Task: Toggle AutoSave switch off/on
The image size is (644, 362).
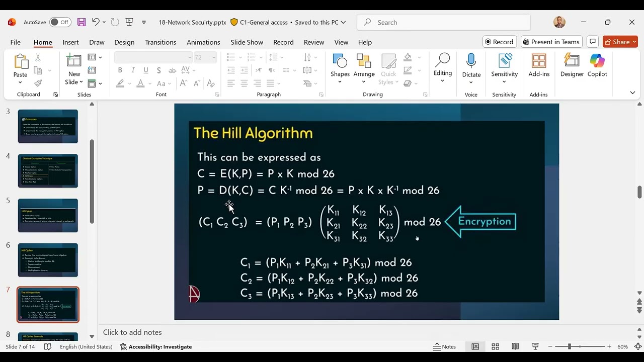Action: (60, 22)
